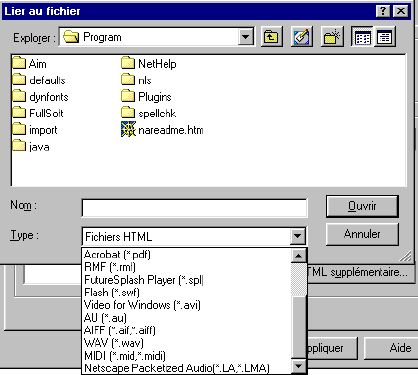Click the Nom file name field

(194, 208)
